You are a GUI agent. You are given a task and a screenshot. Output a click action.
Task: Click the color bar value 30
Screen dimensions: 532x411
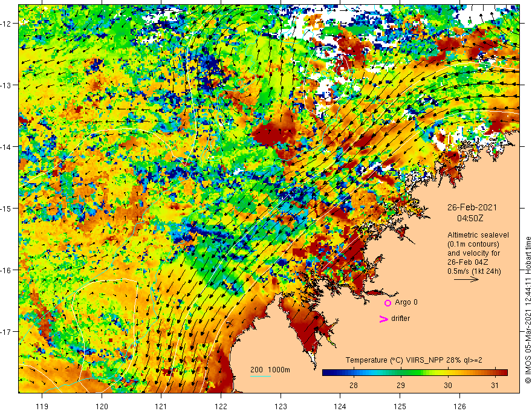(x=448, y=385)
